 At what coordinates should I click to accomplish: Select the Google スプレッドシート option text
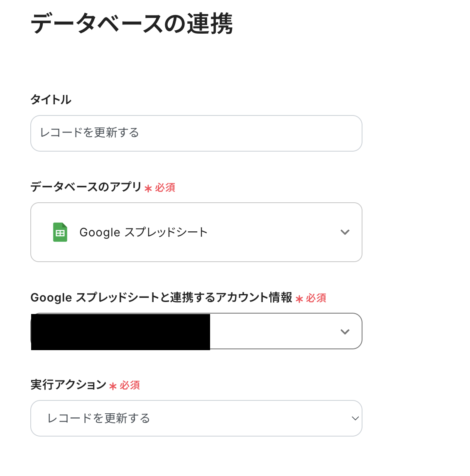coord(143,232)
